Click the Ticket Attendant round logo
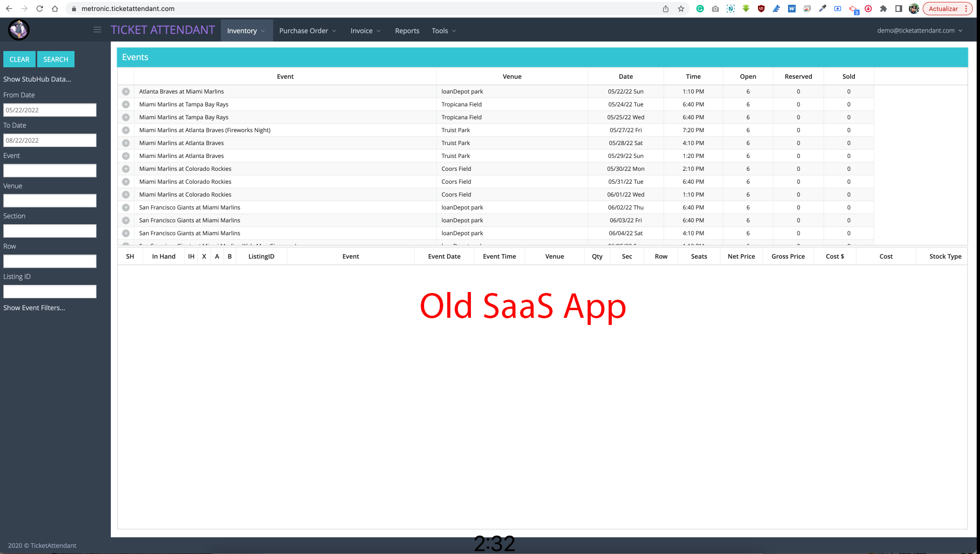The height and width of the screenshot is (554, 980). point(19,30)
